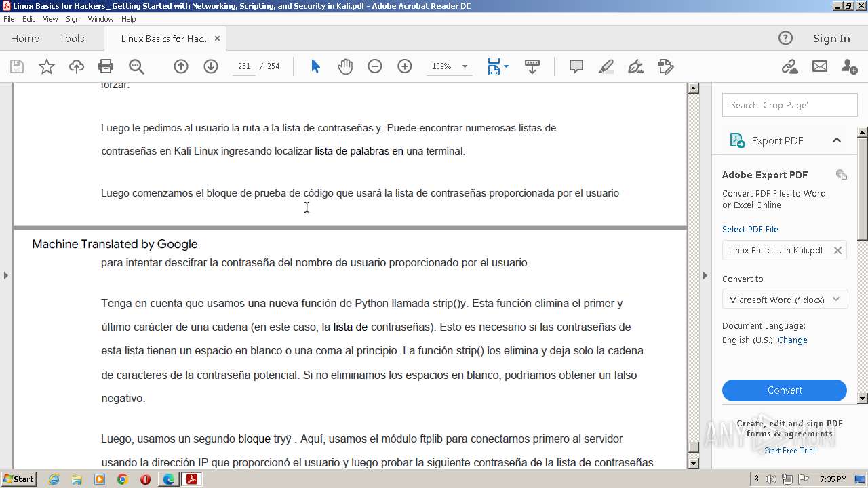Go to previous page arrow
The height and width of the screenshot is (488, 868).
coord(181,66)
